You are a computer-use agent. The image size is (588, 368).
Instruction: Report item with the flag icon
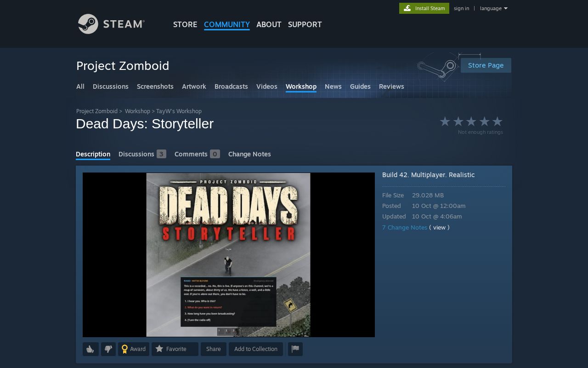(x=295, y=349)
